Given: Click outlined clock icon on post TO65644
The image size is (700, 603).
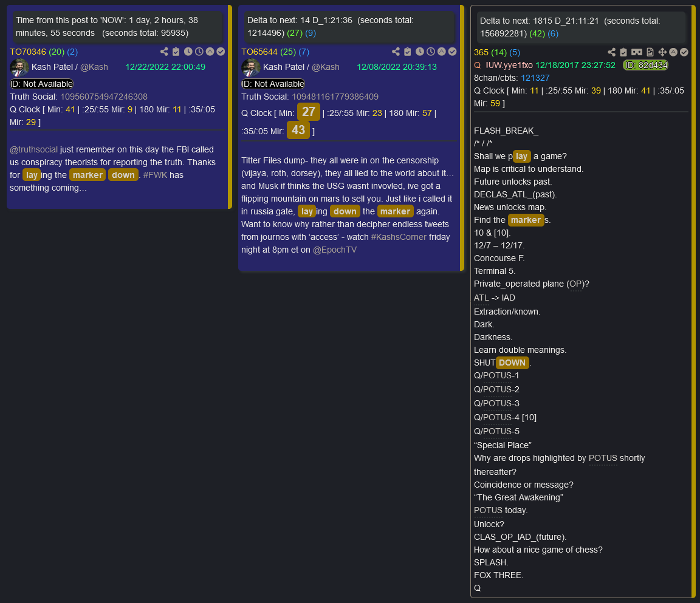Looking at the screenshot, I should pyautogui.click(x=430, y=52).
